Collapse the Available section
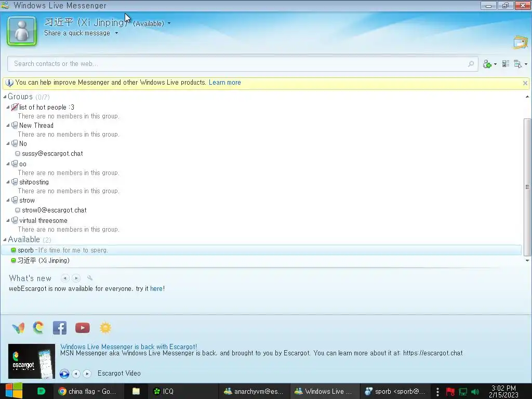532x399 pixels. (x=5, y=240)
